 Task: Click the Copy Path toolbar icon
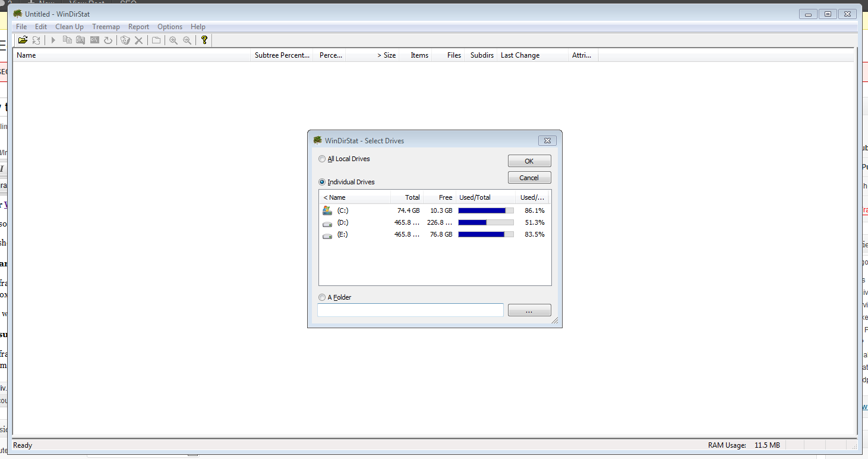point(67,40)
